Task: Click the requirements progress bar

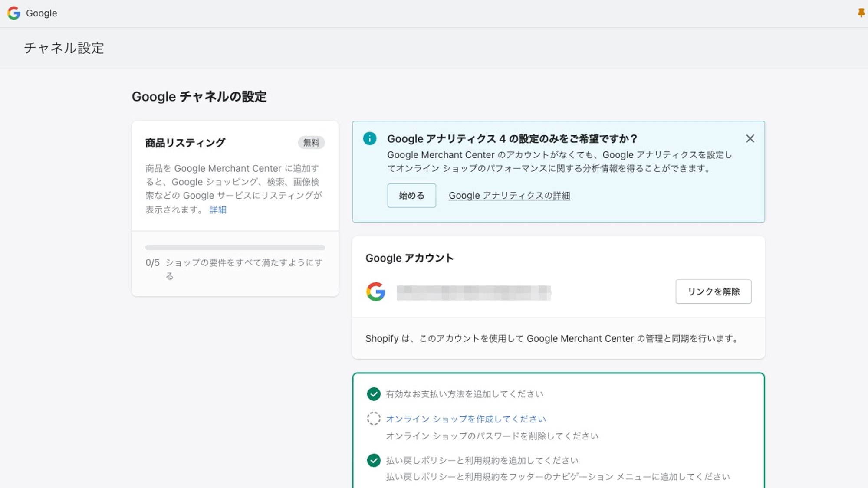Action: click(x=235, y=248)
